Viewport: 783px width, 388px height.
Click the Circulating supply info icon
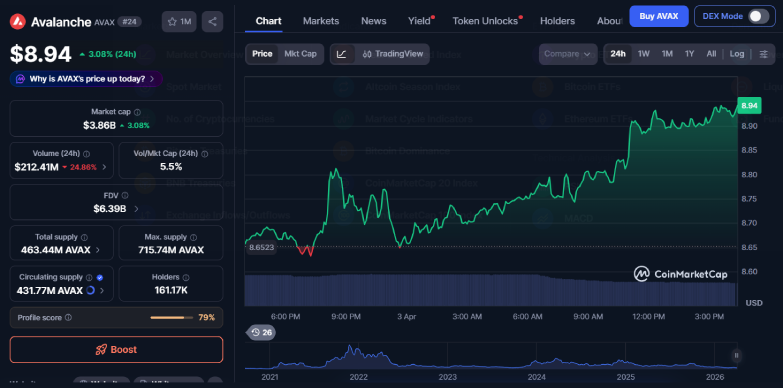(x=89, y=277)
